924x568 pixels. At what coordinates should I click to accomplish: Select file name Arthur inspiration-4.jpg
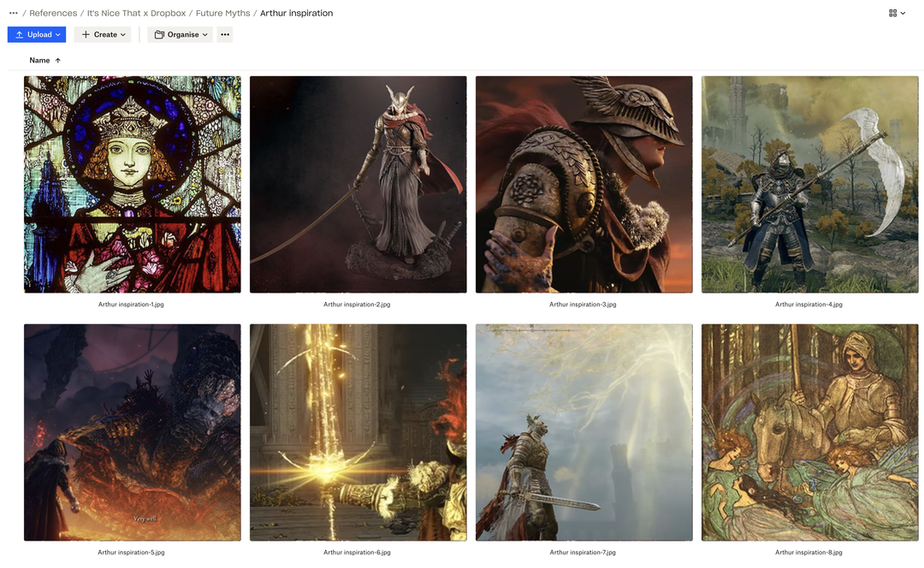coord(808,305)
